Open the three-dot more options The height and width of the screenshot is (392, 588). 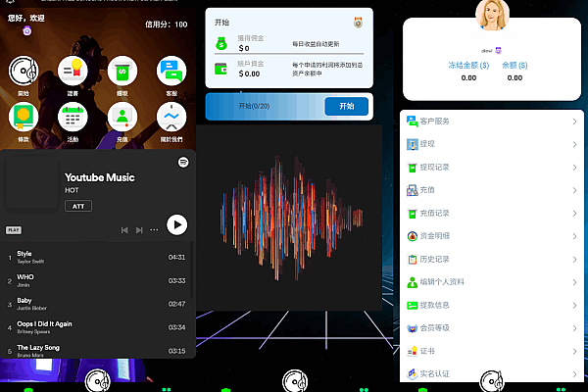point(154,230)
